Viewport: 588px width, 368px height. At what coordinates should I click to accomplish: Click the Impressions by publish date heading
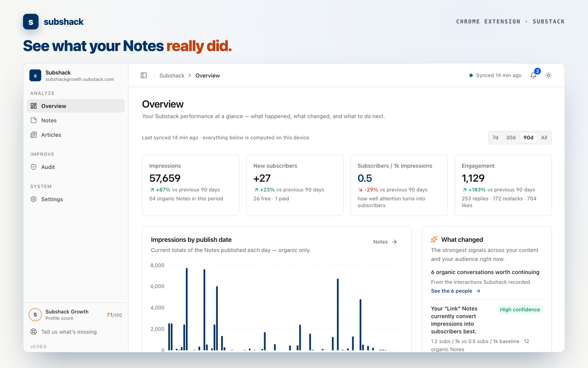(191, 240)
